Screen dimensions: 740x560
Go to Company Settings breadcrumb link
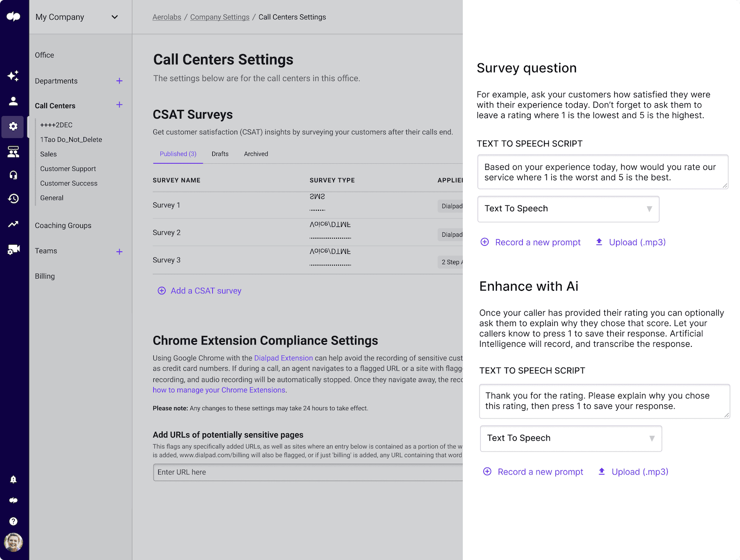220,17
